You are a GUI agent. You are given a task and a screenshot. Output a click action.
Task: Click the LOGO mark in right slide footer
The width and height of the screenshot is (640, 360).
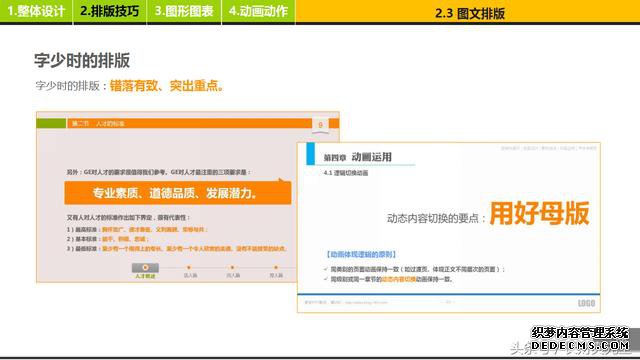tap(587, 303)
